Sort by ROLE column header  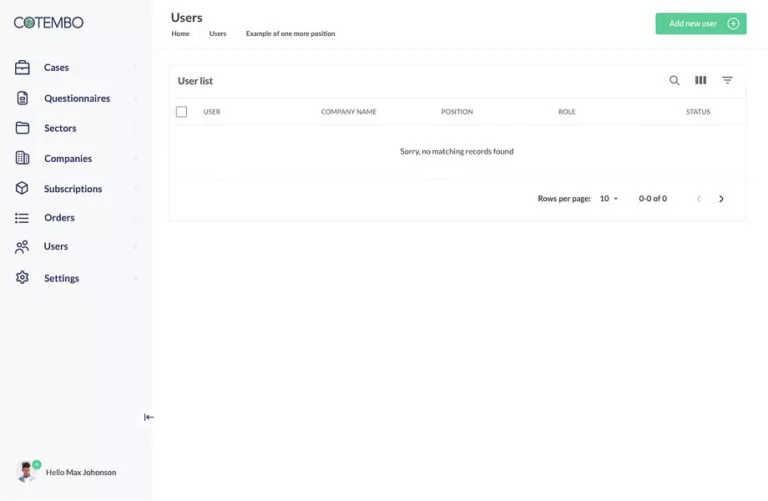[x=567, y=112]
